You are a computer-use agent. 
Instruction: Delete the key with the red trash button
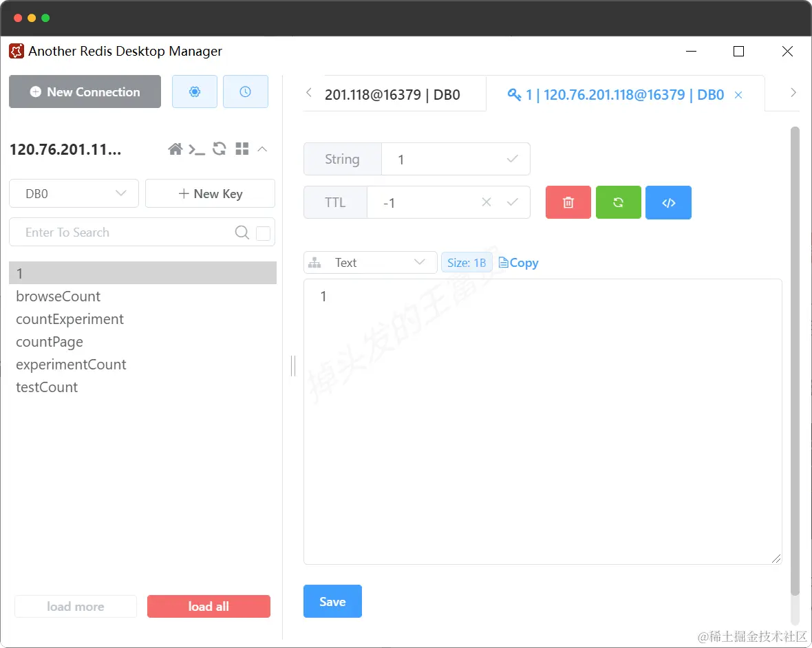pos(568,202)
